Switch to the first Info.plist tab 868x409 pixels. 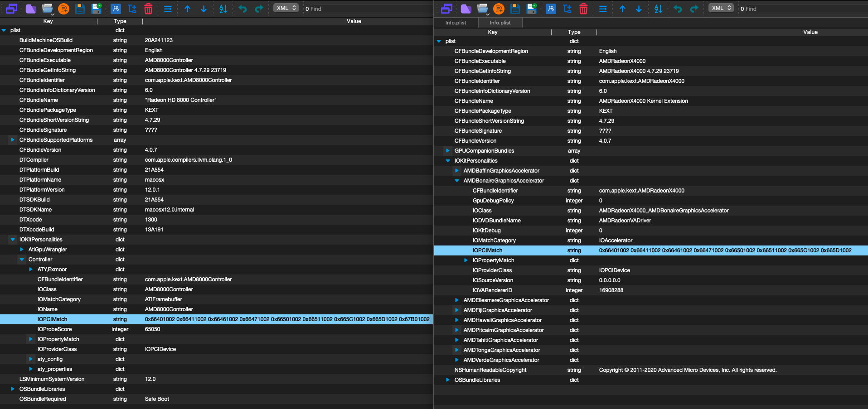click(x=456, y=23)
